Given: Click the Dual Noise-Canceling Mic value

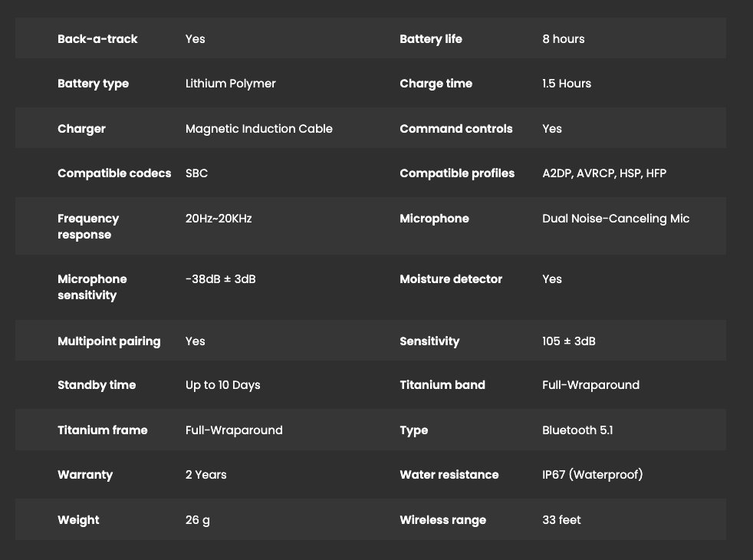Looking at the screenshot, I should (615, 219).
